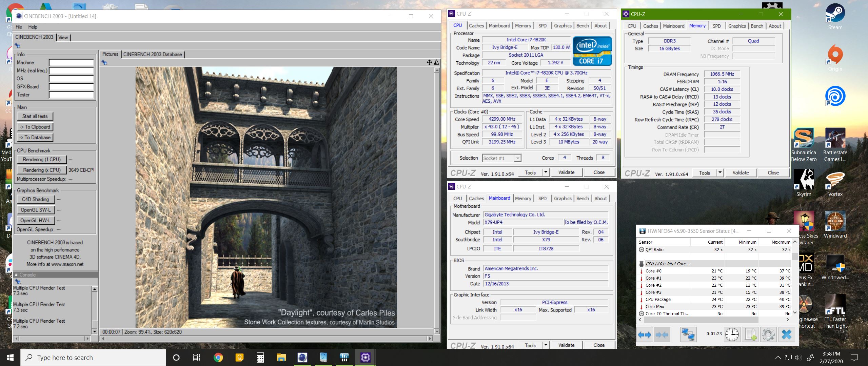Click Console panel scroll-up arrow
This screenshot has height=366, width=868.
[95, 289]
